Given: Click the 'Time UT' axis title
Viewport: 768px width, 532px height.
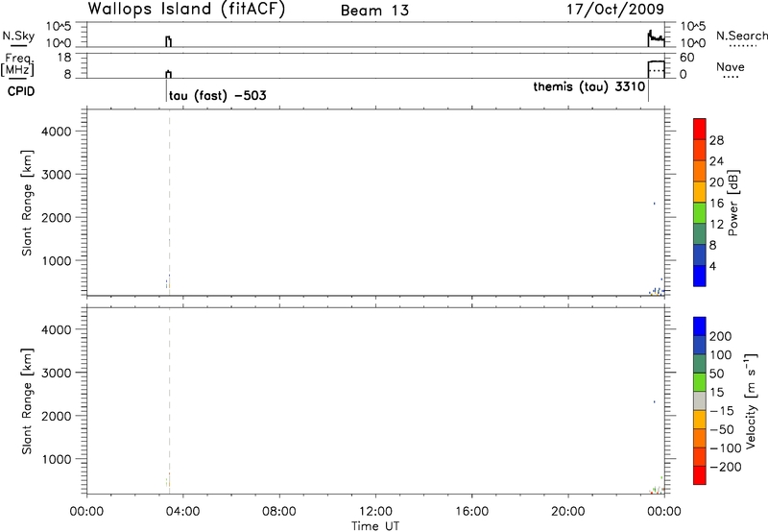Looking at the screenshot, I should (x=375, y=526).
